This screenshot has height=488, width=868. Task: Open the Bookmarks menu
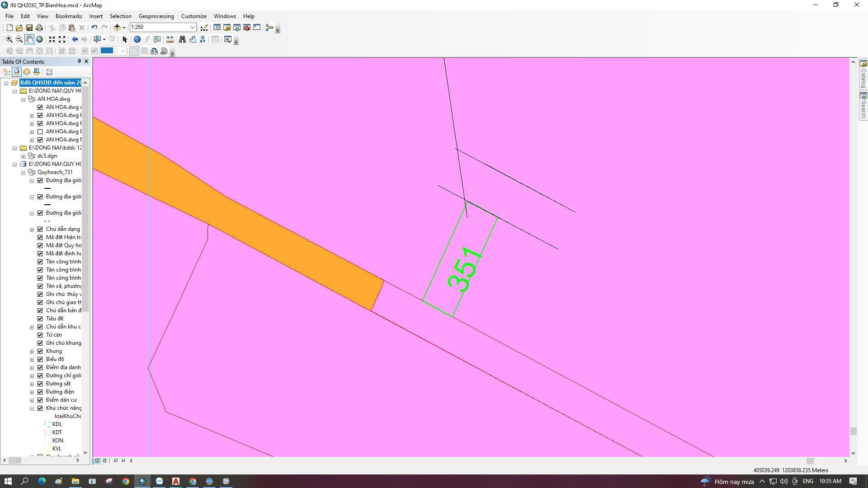coord(69,16)
